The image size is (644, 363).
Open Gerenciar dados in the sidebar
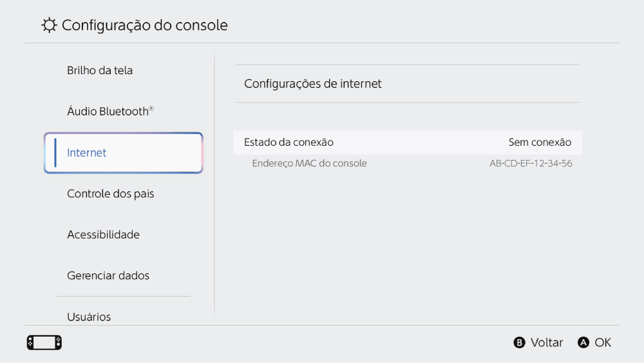pos(108,275)
